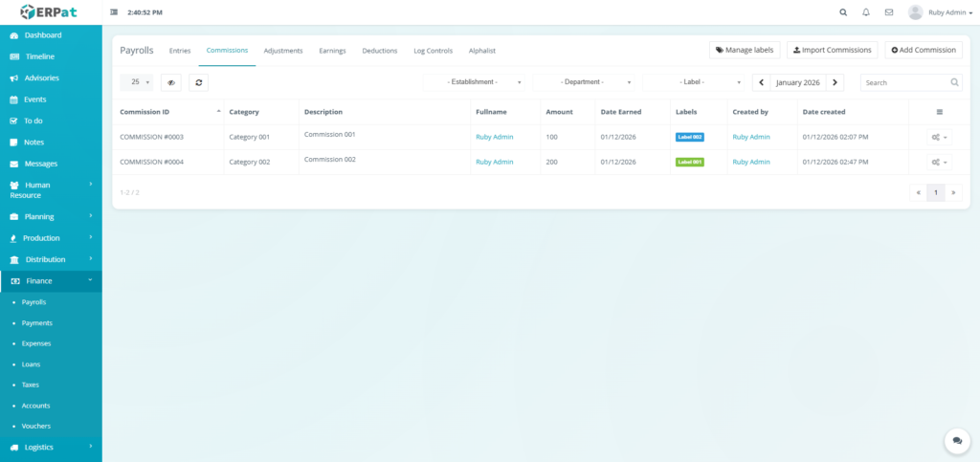Expand the Human Resource sidebar menu
The image size is (980, 462).
pos(51,189)
